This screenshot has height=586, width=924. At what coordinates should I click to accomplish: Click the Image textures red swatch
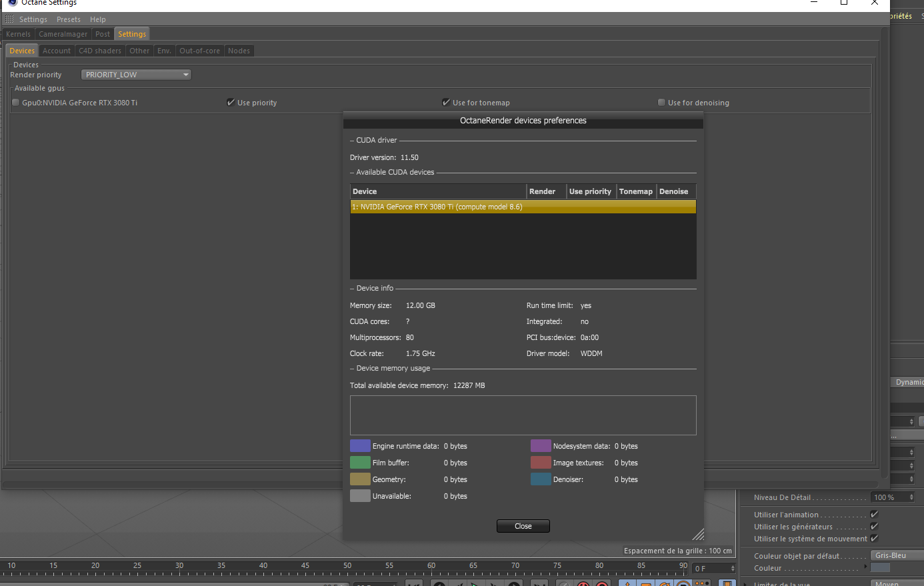point(541,463)
